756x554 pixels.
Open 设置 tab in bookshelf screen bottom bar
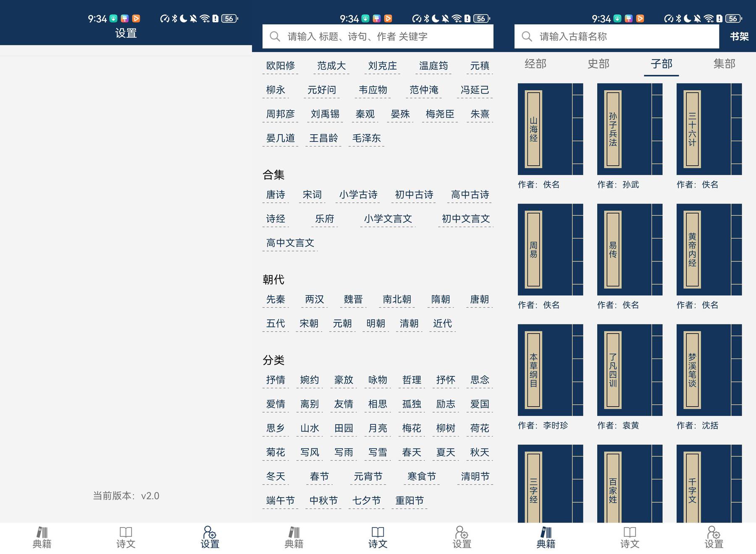pos(714,538)
